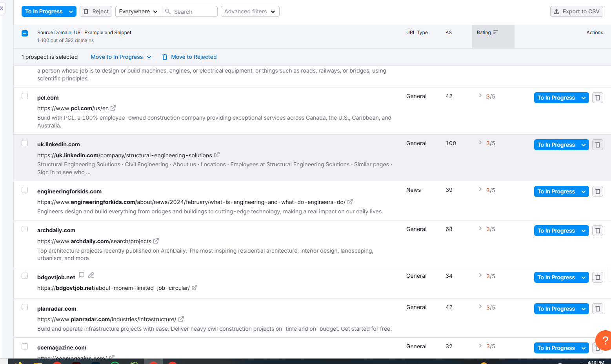Viewport: 611px width, 364px height.
Task: Expand rating details for planradar.com
Action: [x=480, y=307]
